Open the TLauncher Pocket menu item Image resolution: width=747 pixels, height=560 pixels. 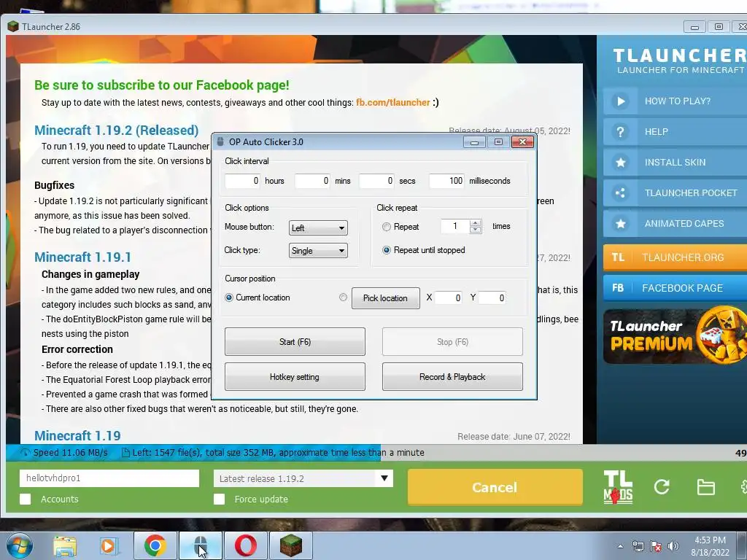click(x=675, y=192)
